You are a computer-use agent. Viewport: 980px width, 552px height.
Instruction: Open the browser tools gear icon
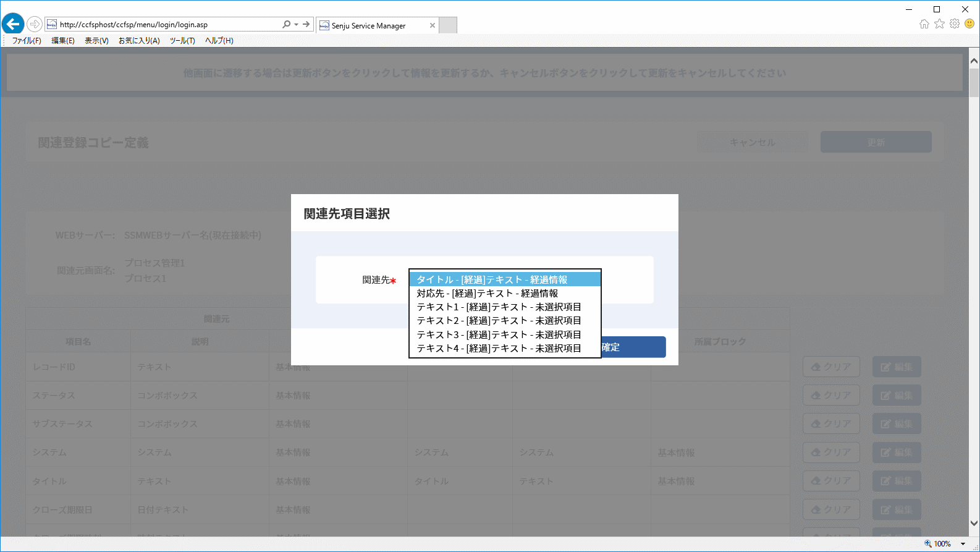955,24
